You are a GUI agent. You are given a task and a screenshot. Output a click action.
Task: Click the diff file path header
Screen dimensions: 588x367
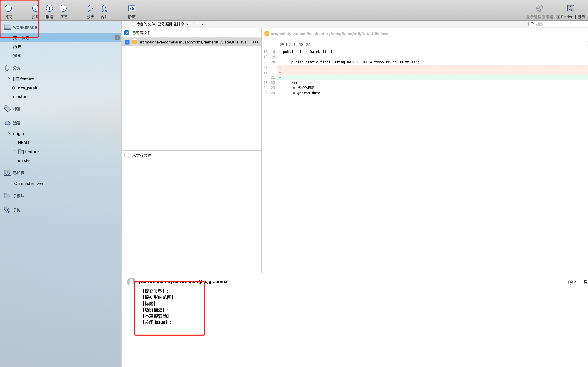point(329,34)
